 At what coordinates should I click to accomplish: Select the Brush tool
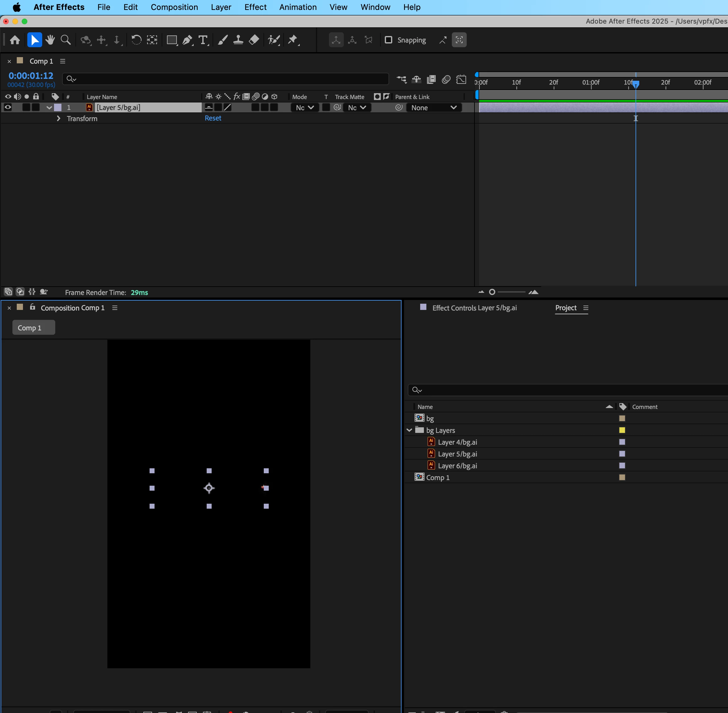click(223, 40)
